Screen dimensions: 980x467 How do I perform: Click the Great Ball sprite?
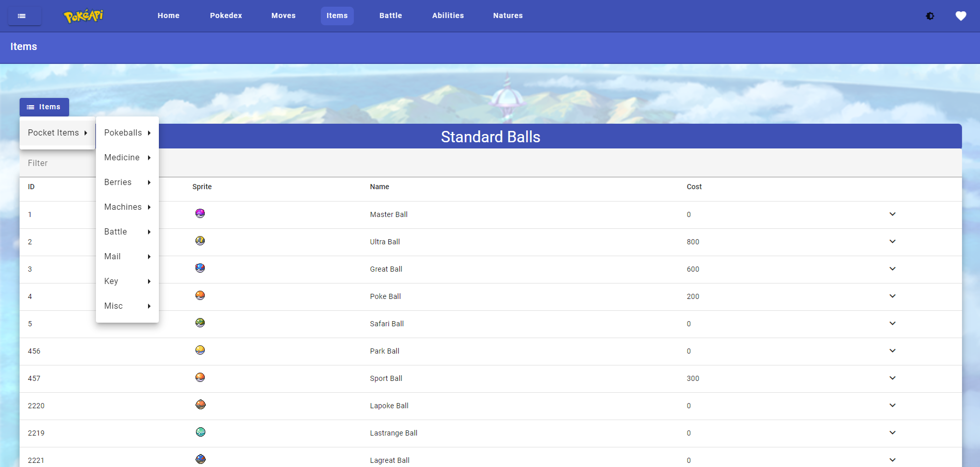[200, 268]
